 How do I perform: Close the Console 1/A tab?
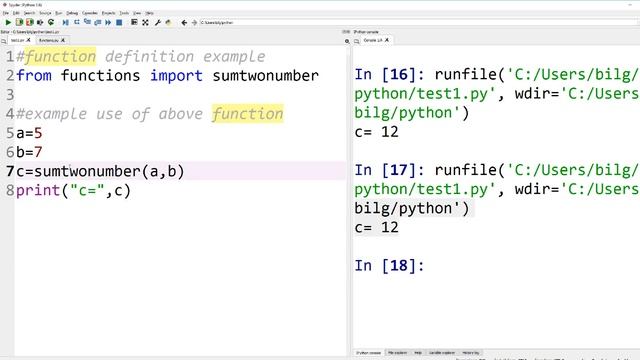coord(387,40)
